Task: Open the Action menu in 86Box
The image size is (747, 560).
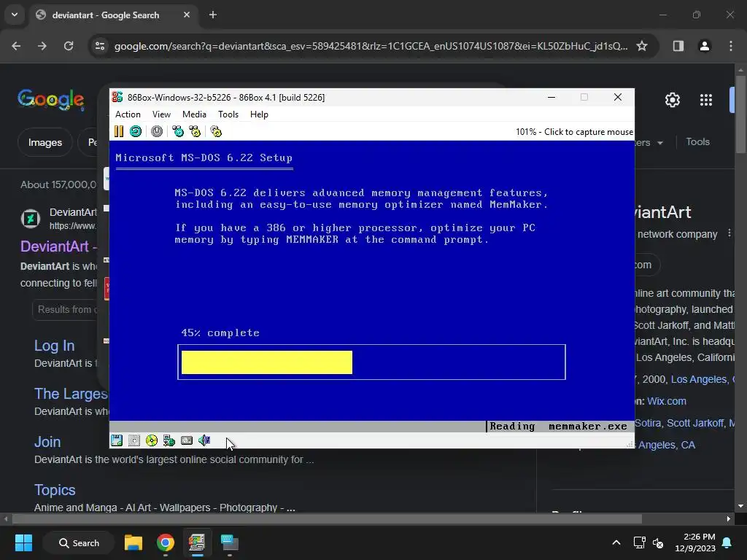Action: (x=128, y=114)
